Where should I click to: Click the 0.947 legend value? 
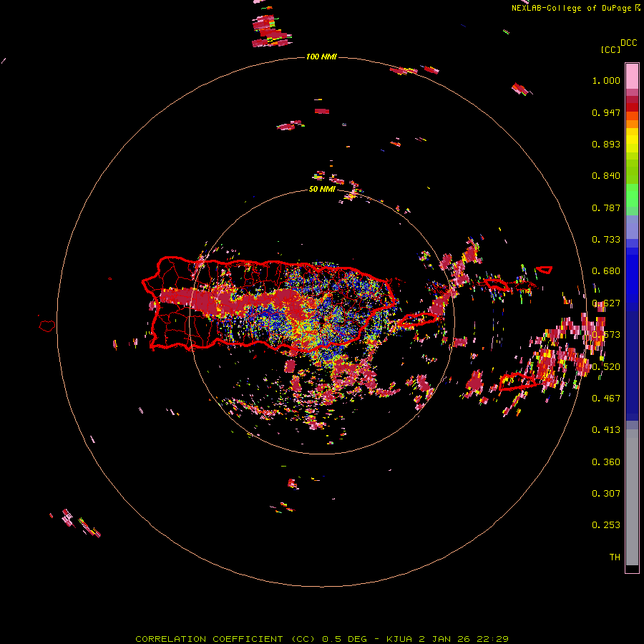[606, 112]
